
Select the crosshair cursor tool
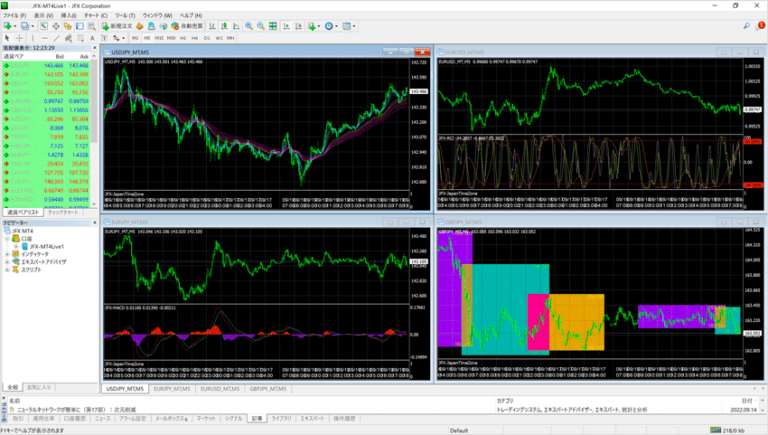point(17,37)
